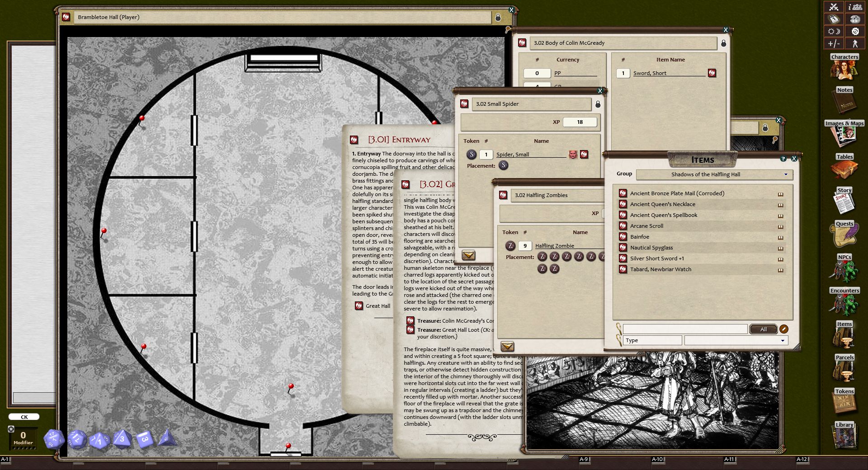Open Images & Maps from sidebar
The height and width of the screenshot is (470, 868).
tap(844, 133)
